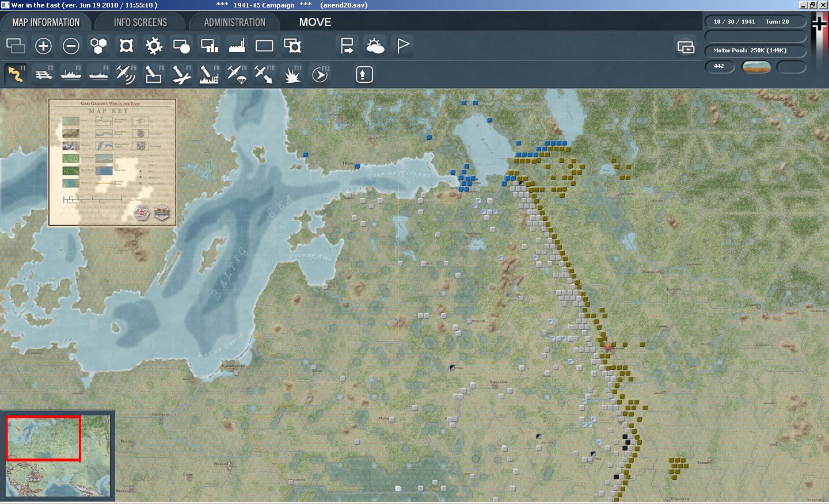Click the rectangle with bar chart icon
Image resolution: width=829 pixels, height=504 pixels.
tap(209, 46)
